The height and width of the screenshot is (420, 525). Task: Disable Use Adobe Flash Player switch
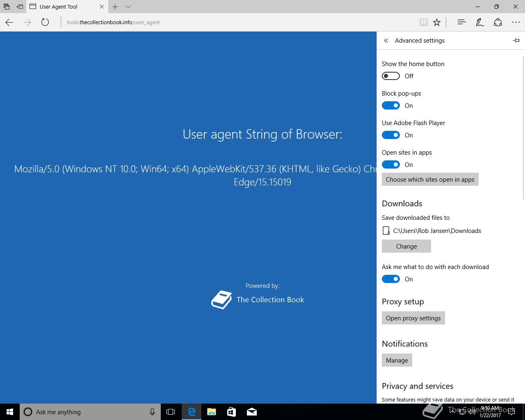[391, 135]
